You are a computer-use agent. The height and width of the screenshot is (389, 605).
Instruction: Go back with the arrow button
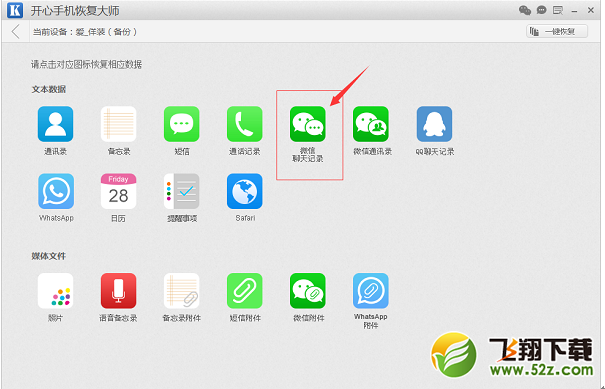[x=16, y=32]
